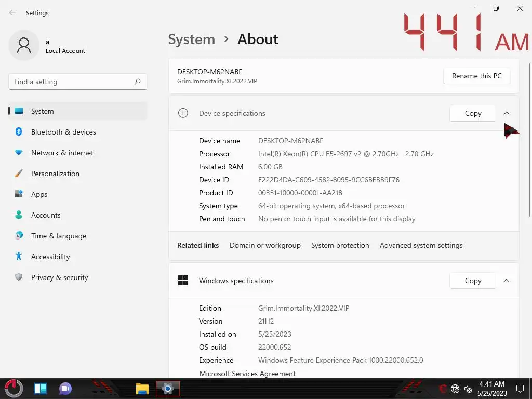Select Installed RAM value 6.00 GB
The width and height of the screenshot is (532, 399).
[270, 167]
